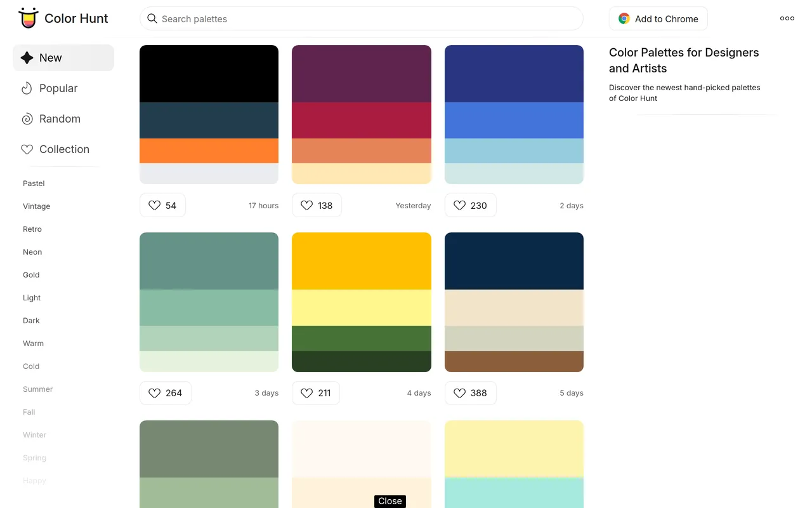The image size is (812, 508).
Task: Pick the dark sage swatch in 3 days palette
Action: tap(209, 261)
